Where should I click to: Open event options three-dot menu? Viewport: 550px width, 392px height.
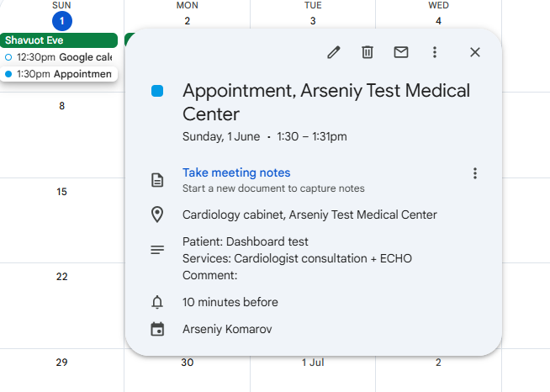[x=435, y=52]
